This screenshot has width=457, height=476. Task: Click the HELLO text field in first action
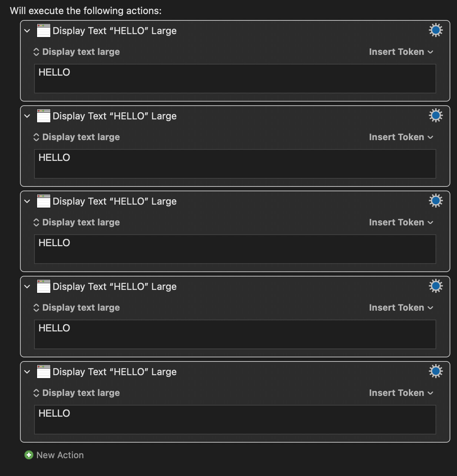[x=235, y=78]
